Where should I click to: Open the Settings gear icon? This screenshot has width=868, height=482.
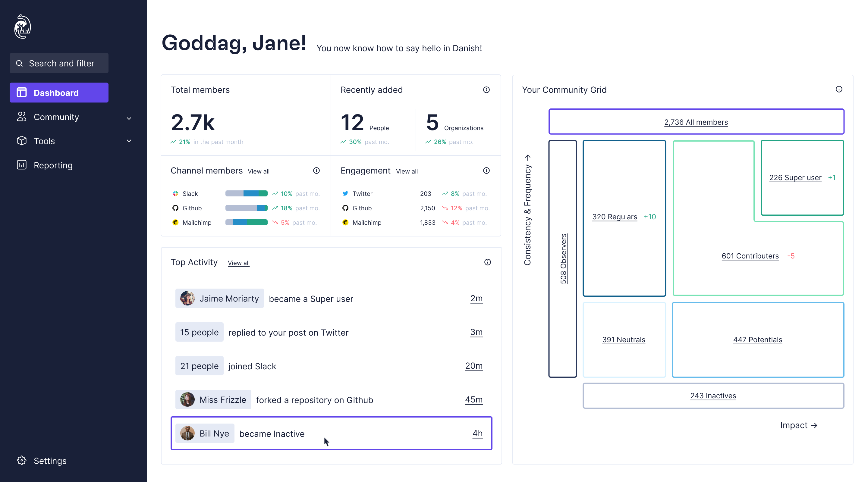click(22, 460)
